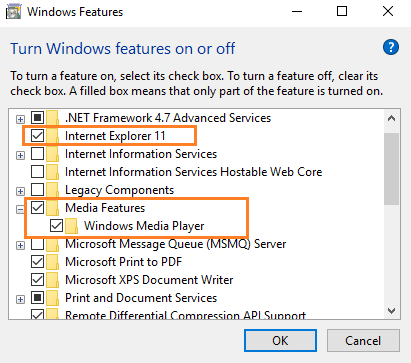Uncheck the Microsoft XPS Document Writer checkbox
This screenshot has width=411, height=363.
(x=37, y=280)
